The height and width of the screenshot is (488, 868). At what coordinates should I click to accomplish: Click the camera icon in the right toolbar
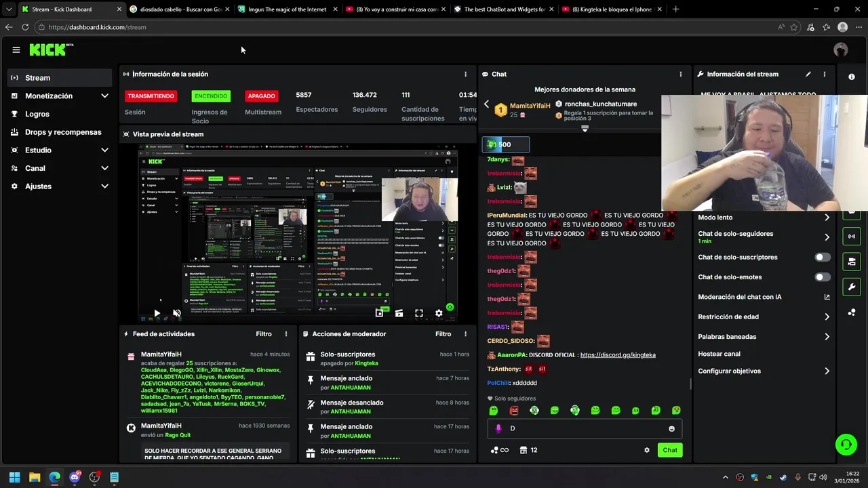coord(852,262)
